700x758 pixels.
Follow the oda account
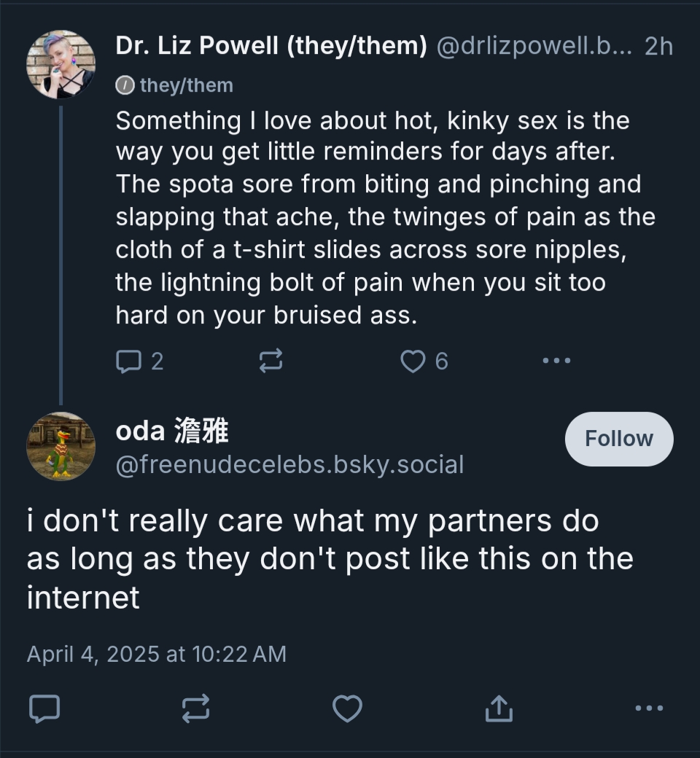(619, 439)
